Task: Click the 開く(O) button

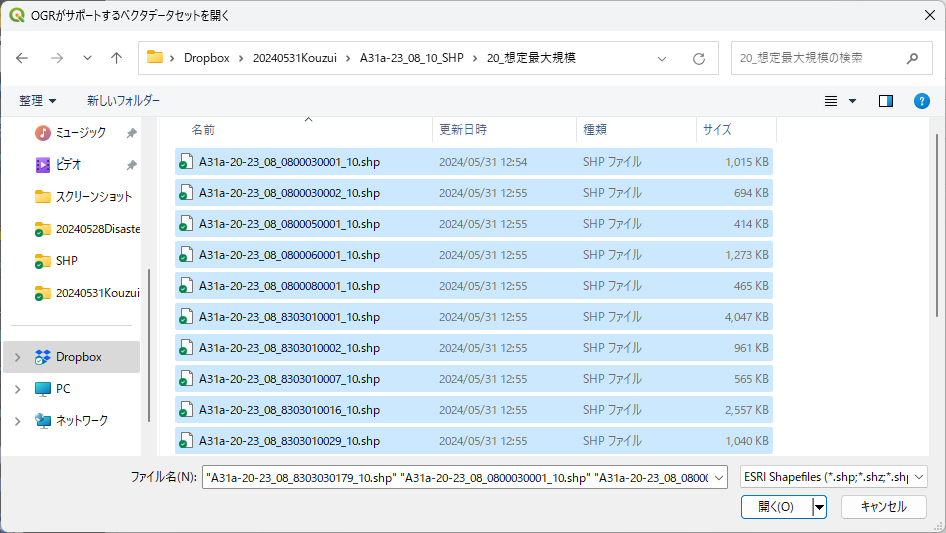Action: pos(776,507)
